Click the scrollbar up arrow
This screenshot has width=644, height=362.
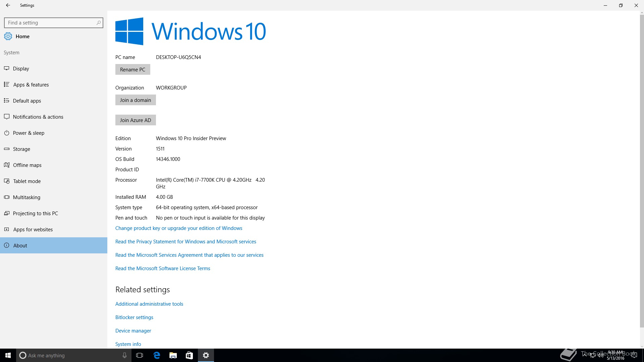click(642, 13)
